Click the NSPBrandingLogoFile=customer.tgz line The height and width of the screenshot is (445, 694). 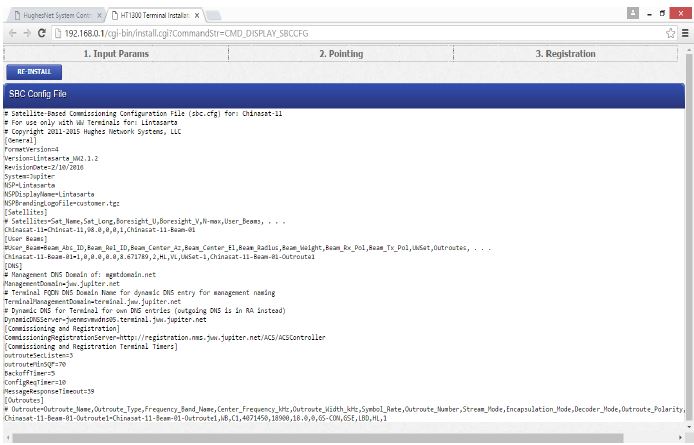pos(62,203)
